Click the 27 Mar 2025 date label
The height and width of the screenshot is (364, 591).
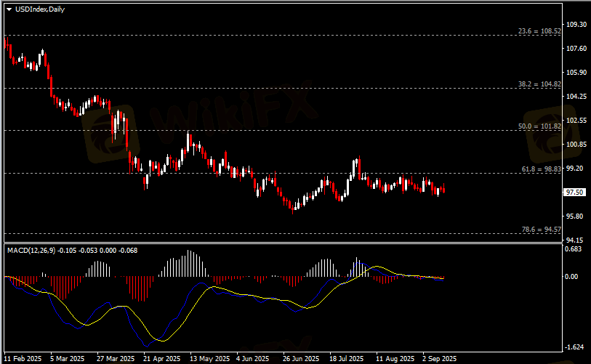point(116,359)
